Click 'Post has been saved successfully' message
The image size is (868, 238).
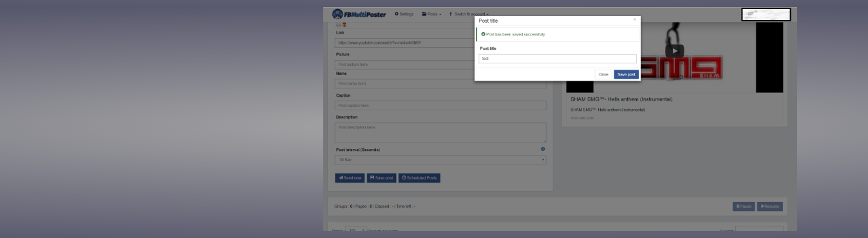click(515, 34)
